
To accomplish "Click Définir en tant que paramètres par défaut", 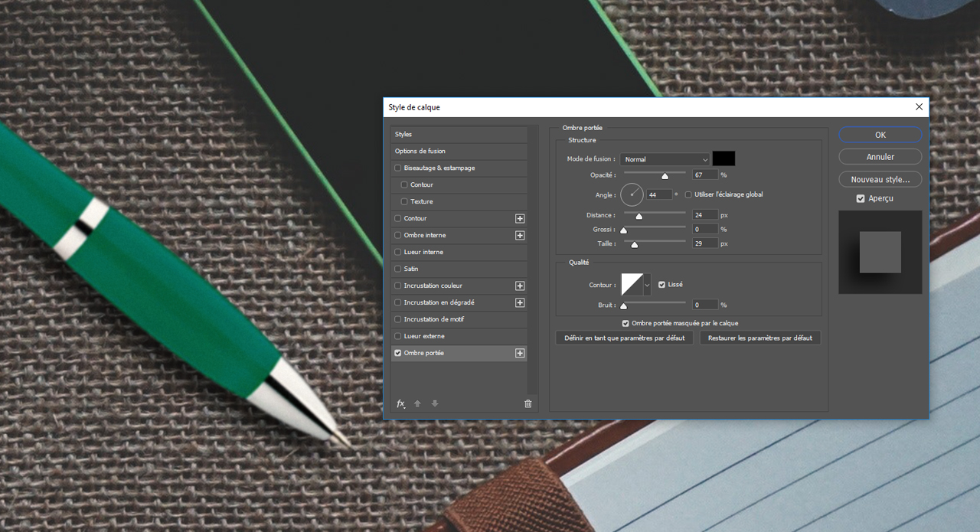I will [625, 338].
